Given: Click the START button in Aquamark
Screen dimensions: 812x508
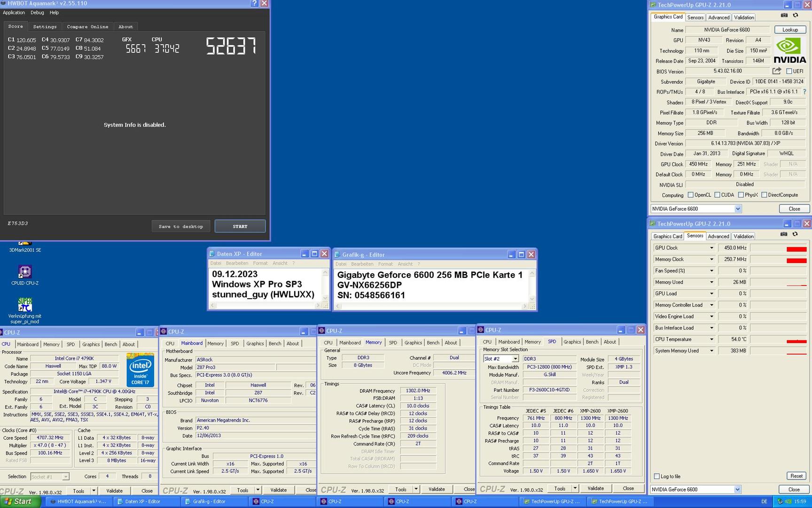Looking at the screenshot, I should click(240, 226).
